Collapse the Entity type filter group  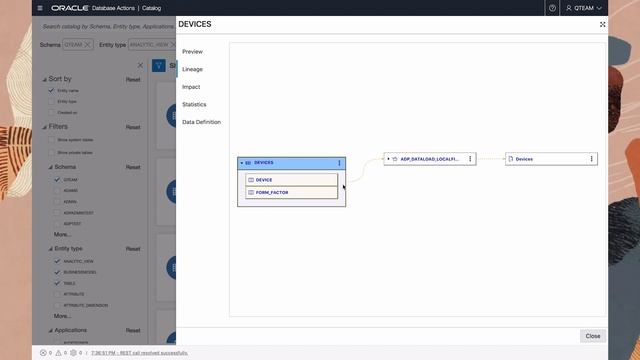(51, 249)
